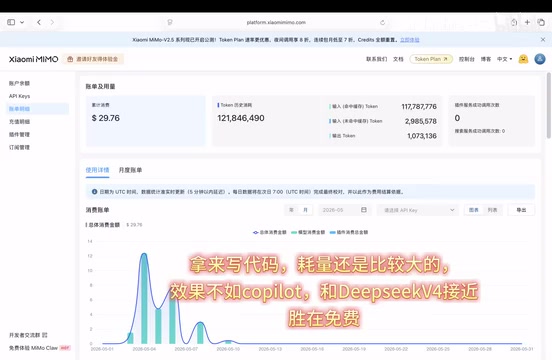Image resolution: width=552 pixels, height=360 pixels.
Task: Open a new tab with the plus icon
Action: coord(527,22)
